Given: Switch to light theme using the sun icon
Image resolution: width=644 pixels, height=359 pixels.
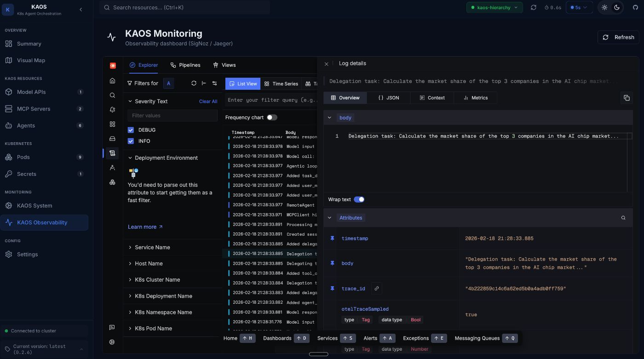Looking at the screenshot, I should 604,8.
